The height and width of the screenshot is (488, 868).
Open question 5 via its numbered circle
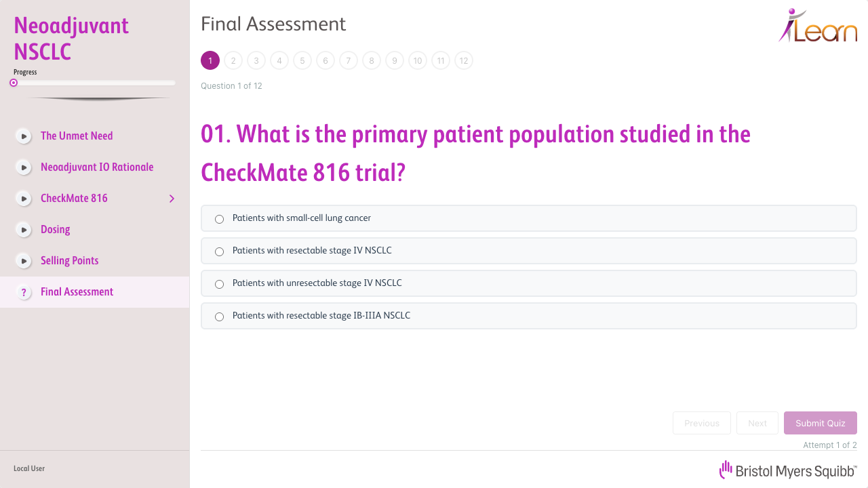pyautogui.click(x=302, y=60)
